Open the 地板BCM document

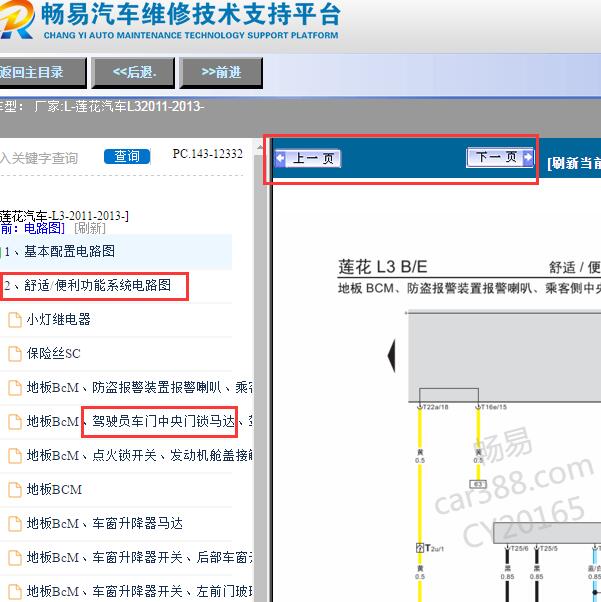[54, 490]
